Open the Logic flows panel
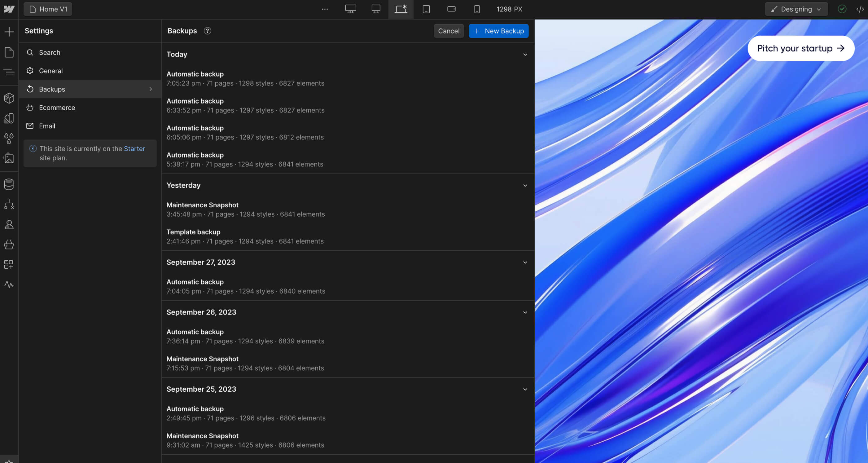 click(9, 205)
